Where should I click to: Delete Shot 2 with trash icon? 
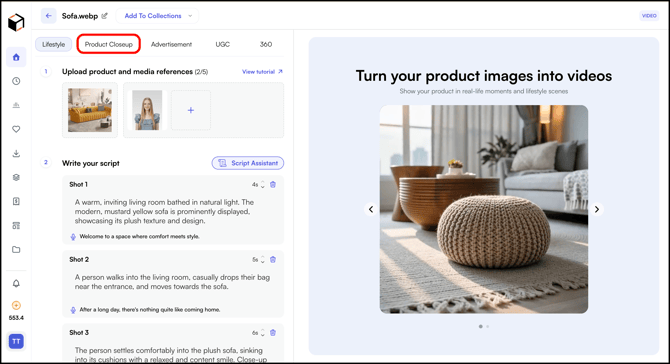click(x=273, y=259)
